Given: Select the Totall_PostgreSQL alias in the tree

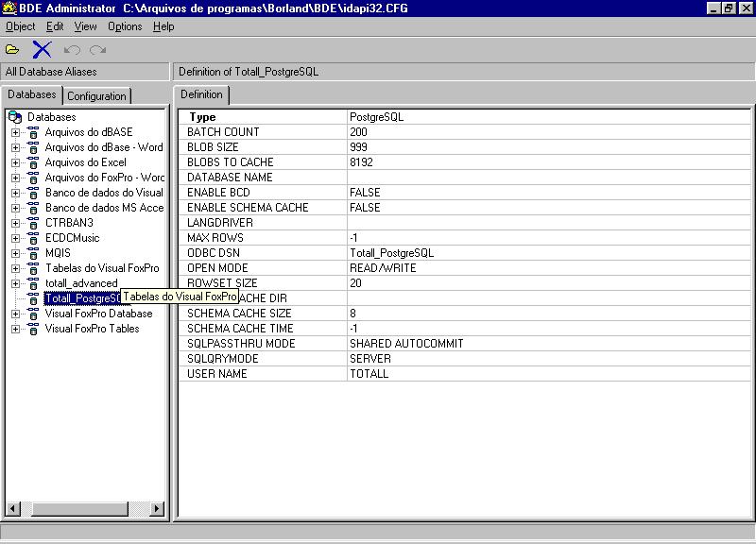Looking at the screenshot, I should 82,298.
